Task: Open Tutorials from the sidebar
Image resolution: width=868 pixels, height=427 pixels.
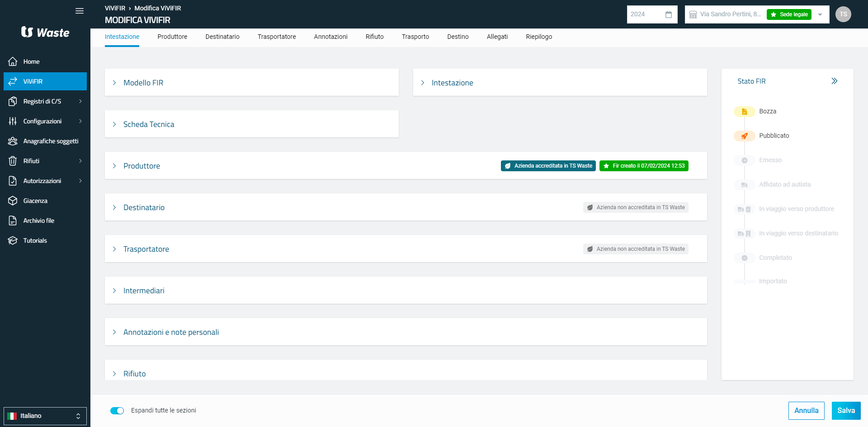Action: point(35,240)
